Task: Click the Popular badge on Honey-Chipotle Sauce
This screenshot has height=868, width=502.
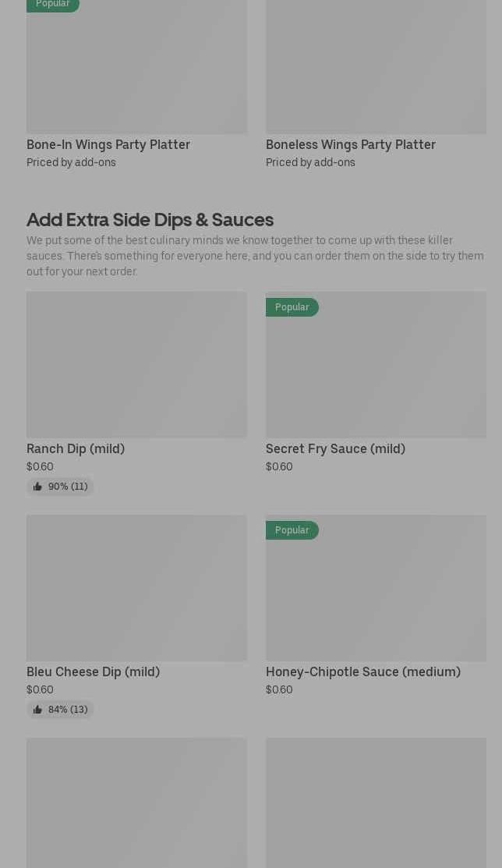Action: (292, 530)
